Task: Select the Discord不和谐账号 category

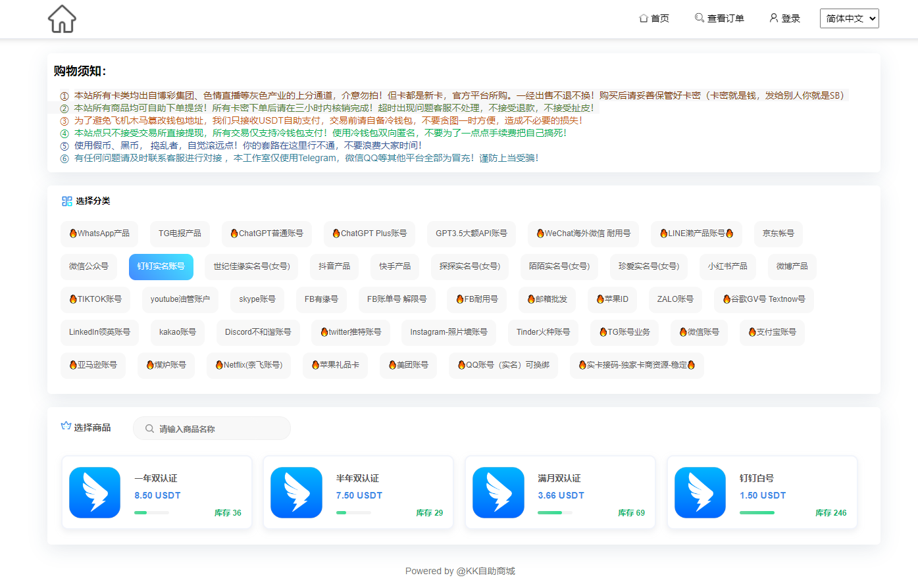Action: (258, 332)
